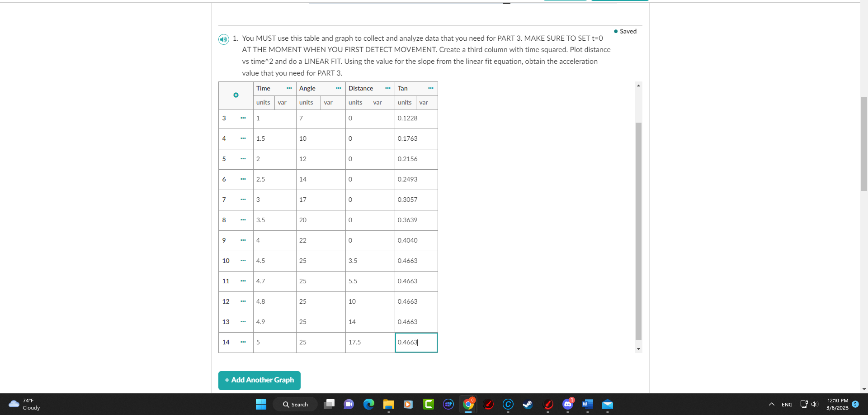Play the audio narration for question 1

pyautogui.click(x=224, y=39)
